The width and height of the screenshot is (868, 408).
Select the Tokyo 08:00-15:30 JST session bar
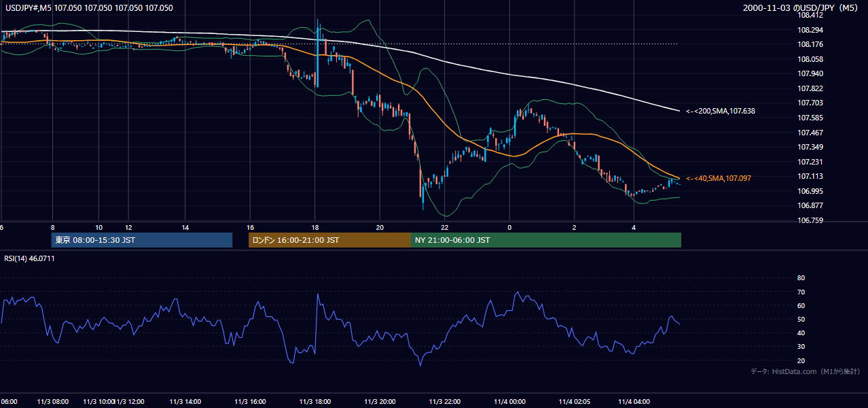(142, 240)
